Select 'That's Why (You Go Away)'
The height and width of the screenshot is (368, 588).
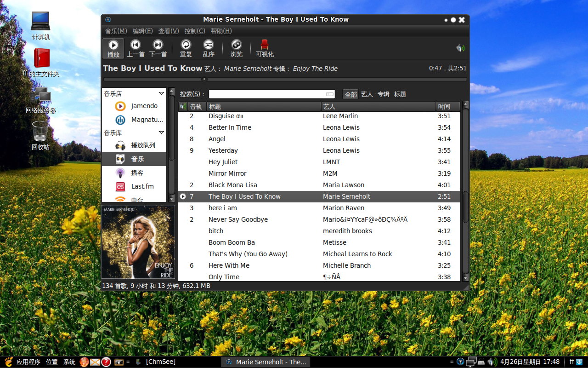[x=319, y=254]
